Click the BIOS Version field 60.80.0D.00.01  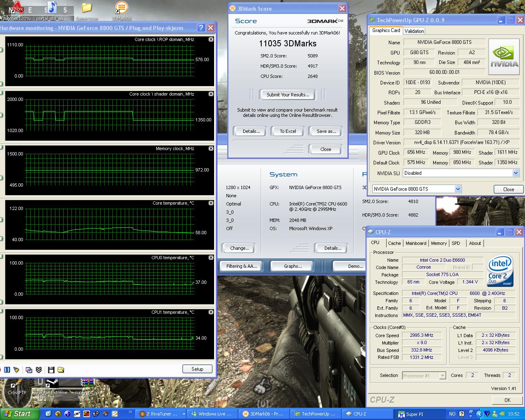(x=444, y=72)
